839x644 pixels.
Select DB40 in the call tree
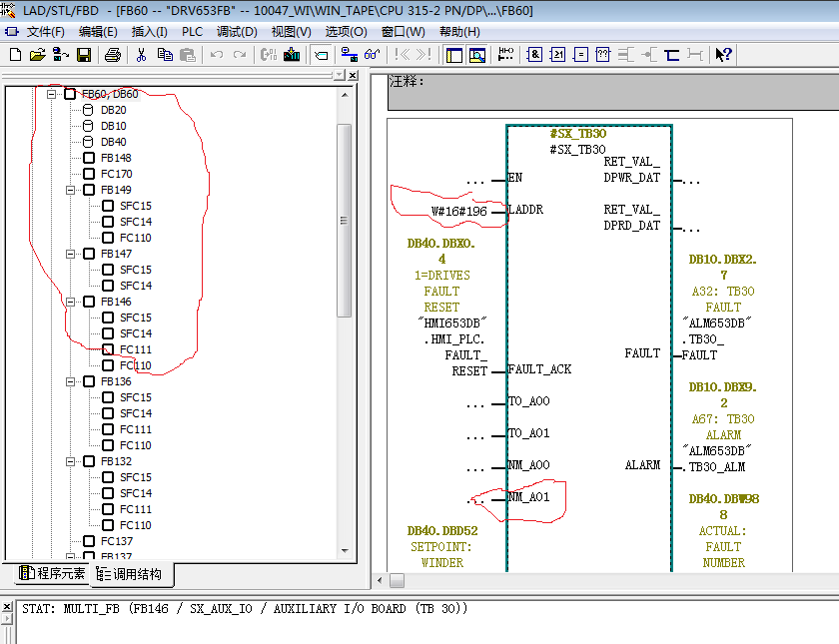coord(113,142)
